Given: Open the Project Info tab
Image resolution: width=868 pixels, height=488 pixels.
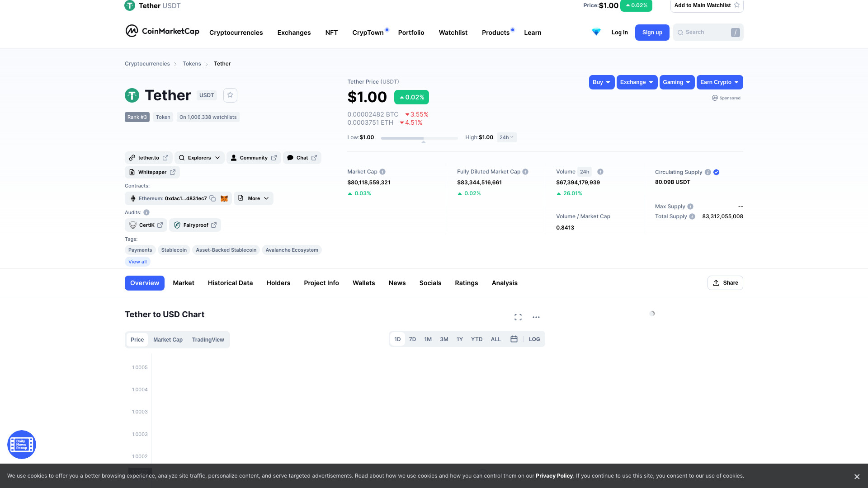Looking at the screenshot, I should [321, 283].
